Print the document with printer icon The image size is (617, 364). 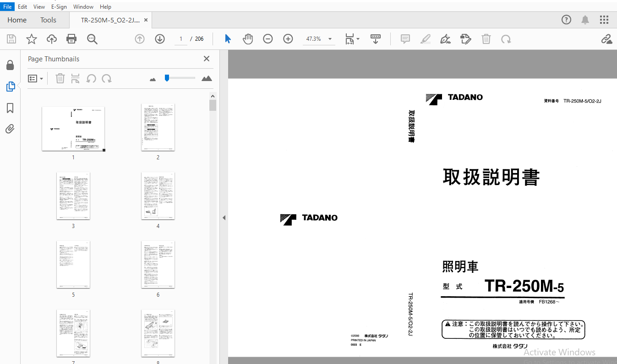(71, 39)
